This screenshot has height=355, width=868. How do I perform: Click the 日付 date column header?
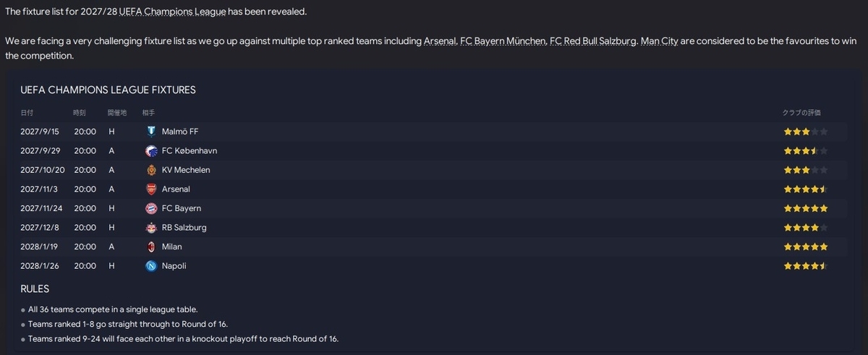[27, 113]
